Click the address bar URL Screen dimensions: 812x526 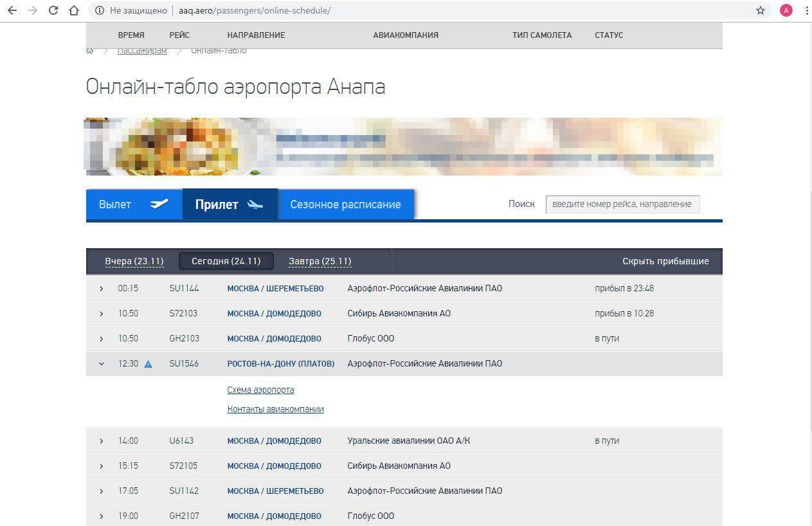[x=255, y=10]
